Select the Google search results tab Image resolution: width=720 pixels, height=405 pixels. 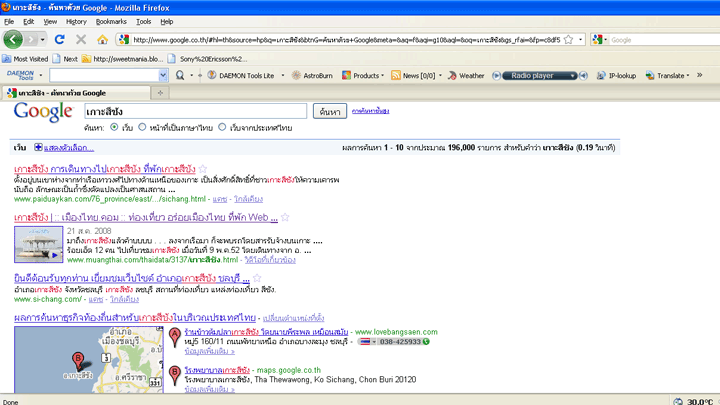coord(76,93)
